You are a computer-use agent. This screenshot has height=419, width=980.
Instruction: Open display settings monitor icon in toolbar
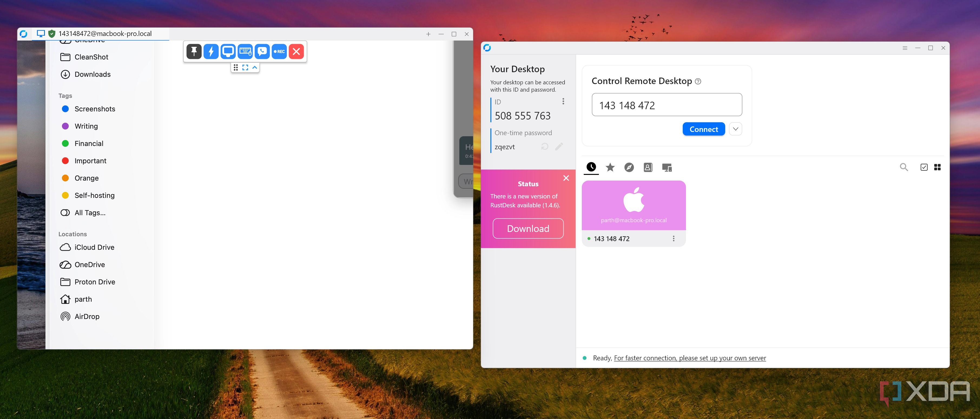(x=228, y=51)
